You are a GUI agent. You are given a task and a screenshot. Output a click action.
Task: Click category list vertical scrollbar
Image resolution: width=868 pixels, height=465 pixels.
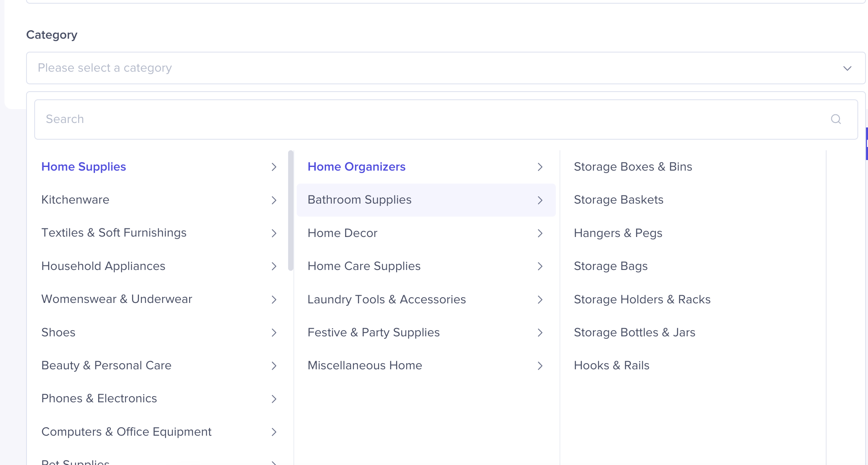pyautogui.click(x=291, y=211)
